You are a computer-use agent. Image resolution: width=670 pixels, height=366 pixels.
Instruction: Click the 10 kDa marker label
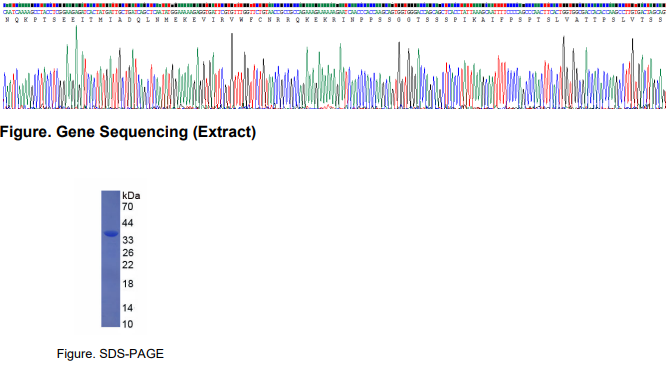(128, 324)
